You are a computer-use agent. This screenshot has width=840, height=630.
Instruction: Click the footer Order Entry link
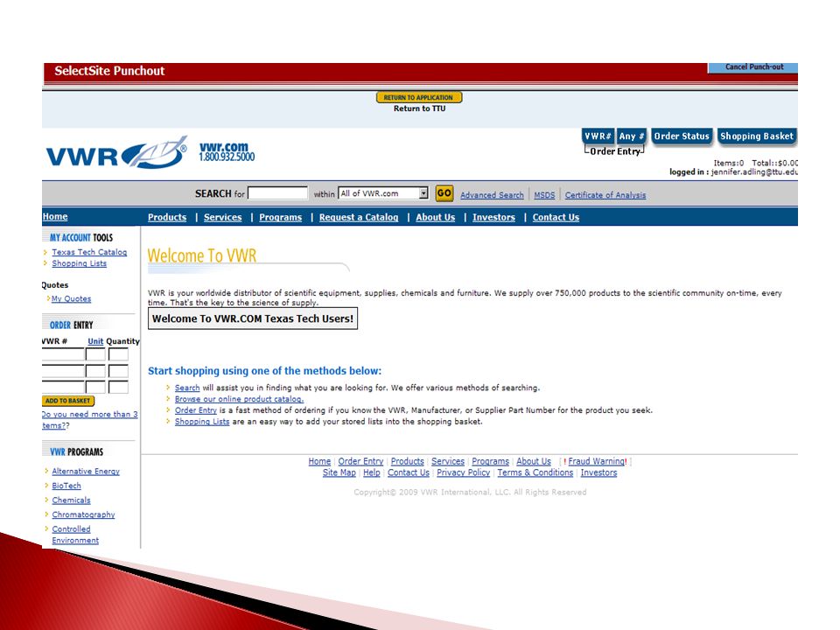[x=360, y=461]
